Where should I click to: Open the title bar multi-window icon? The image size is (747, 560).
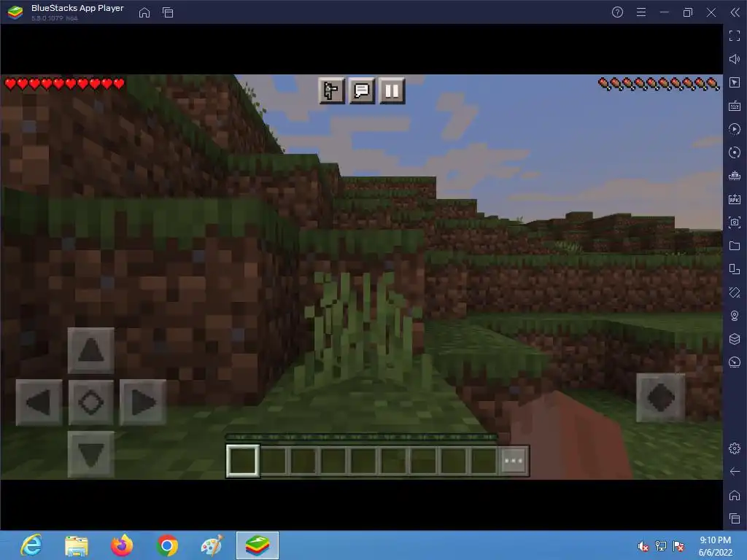[168, 12]
